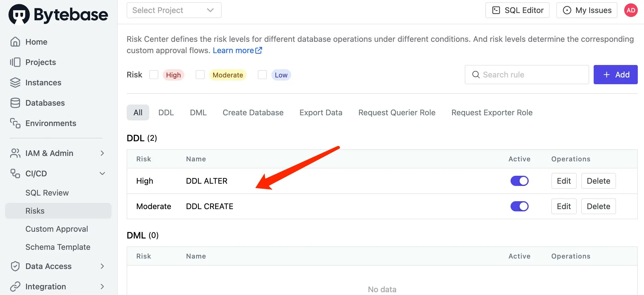
Task: Switch to the DML tab
Action: pyautogui.click(x=198, y=112)
